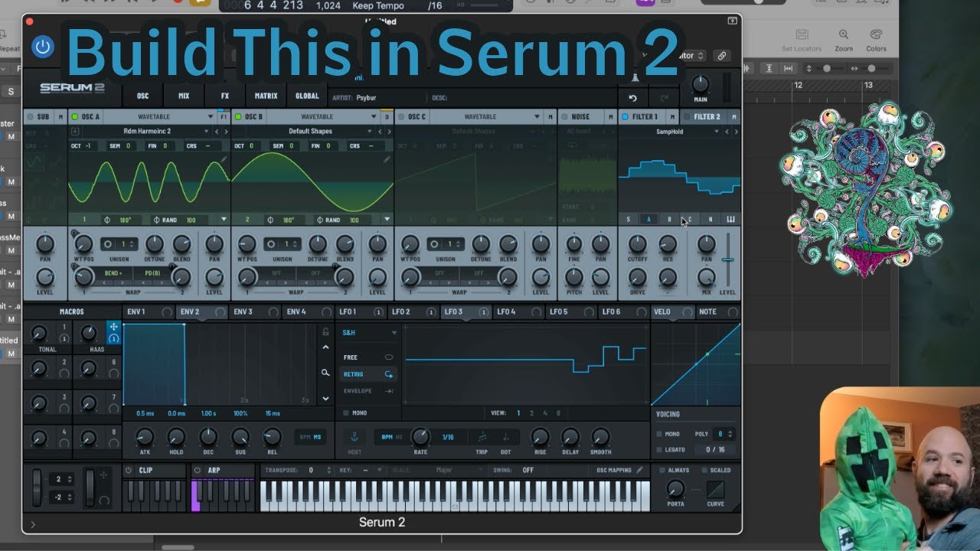Click the magnifier icon beside the envelope graph
The image size is (980, 551).
pos(325,373)
